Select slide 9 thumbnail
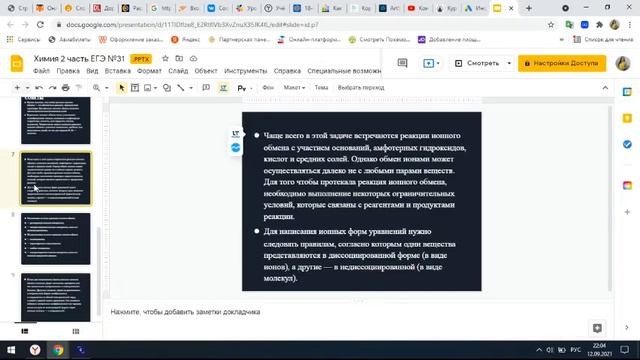The height and width of the screenshot is (360, 640). 56,298
